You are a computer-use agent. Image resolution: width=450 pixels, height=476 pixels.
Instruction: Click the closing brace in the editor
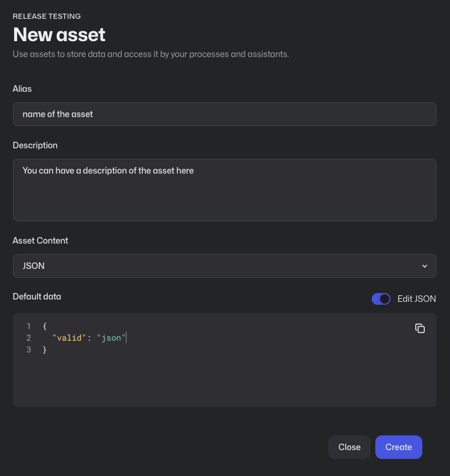click(x=45, y=349)
